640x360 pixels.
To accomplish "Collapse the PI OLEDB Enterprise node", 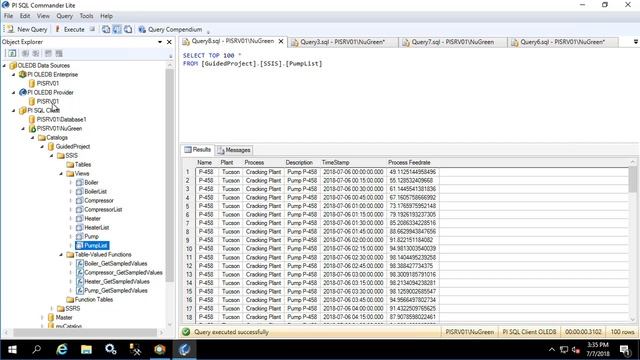I will [x=13, y=75].
